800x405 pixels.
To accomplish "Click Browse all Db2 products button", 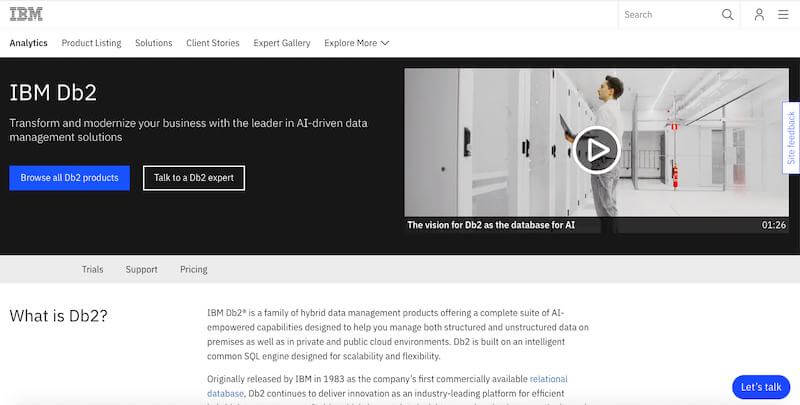I will [69, 178].
